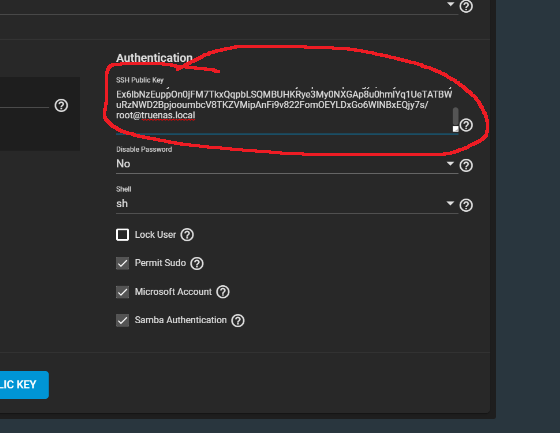This screenshot has width=560, height=433.
Task: Enable the Lock User checkbox
Action: [x=122, y=235]
